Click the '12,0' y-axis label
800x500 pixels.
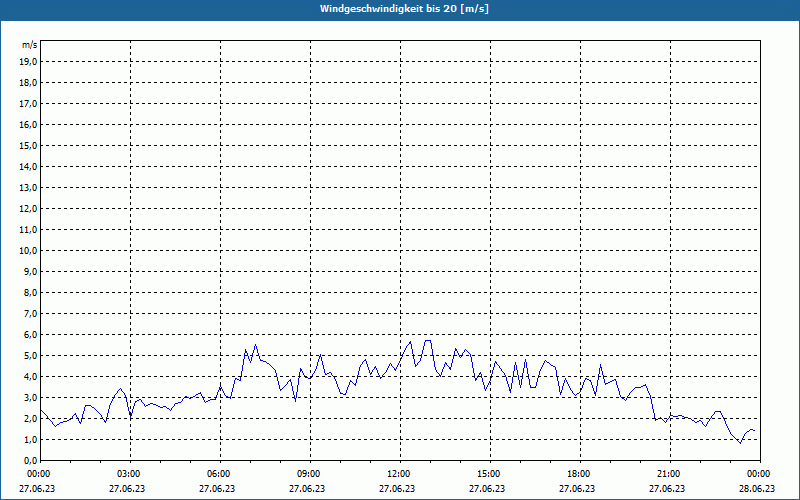pos(29,209)
